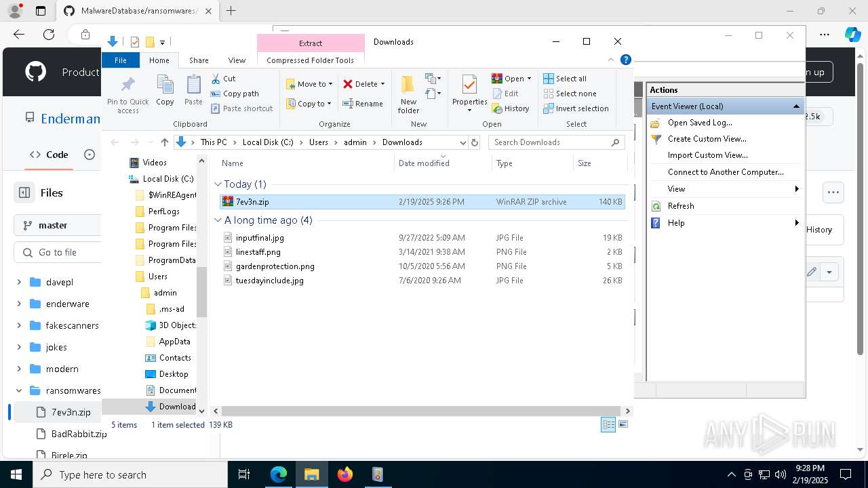Switch to the View ribbon tab

[237, 60]
